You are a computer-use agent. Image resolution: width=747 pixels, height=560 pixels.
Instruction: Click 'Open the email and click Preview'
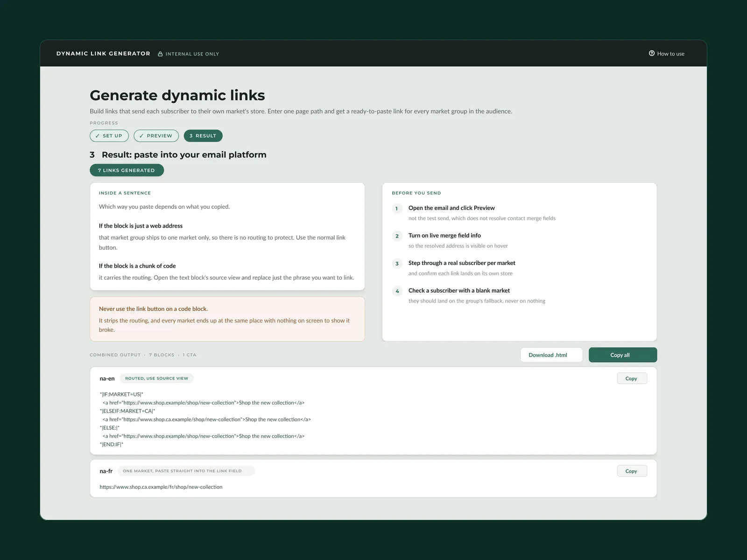pos(451,208)
